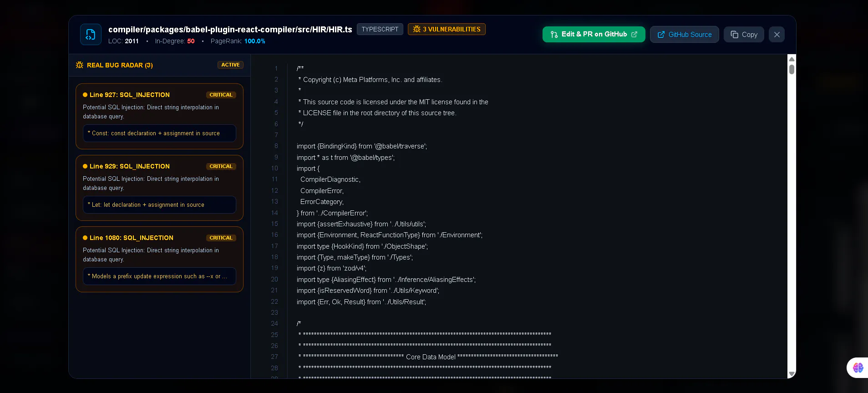Click the In-Degree value 50

(x=191, y=41)
